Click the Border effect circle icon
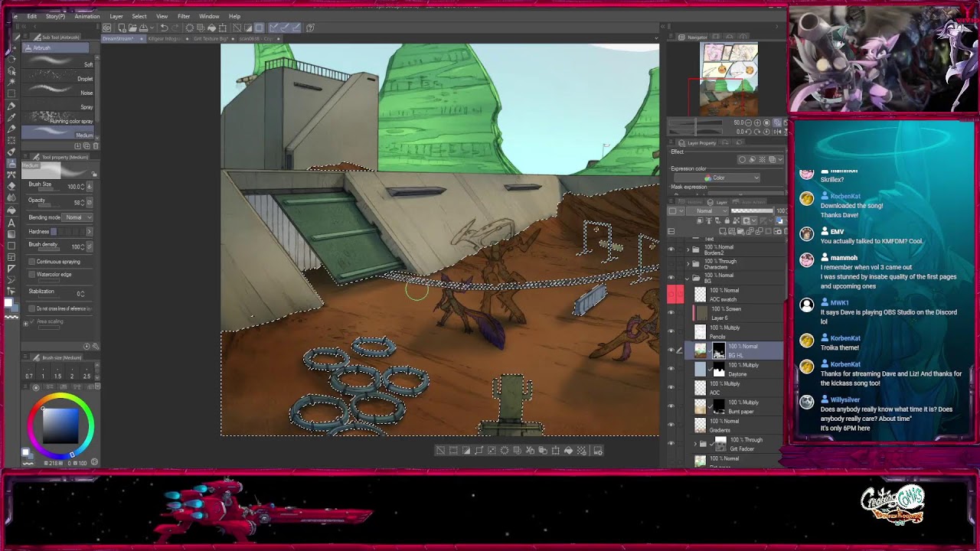This screenshot has height=551, width=980. coord(742,159)
